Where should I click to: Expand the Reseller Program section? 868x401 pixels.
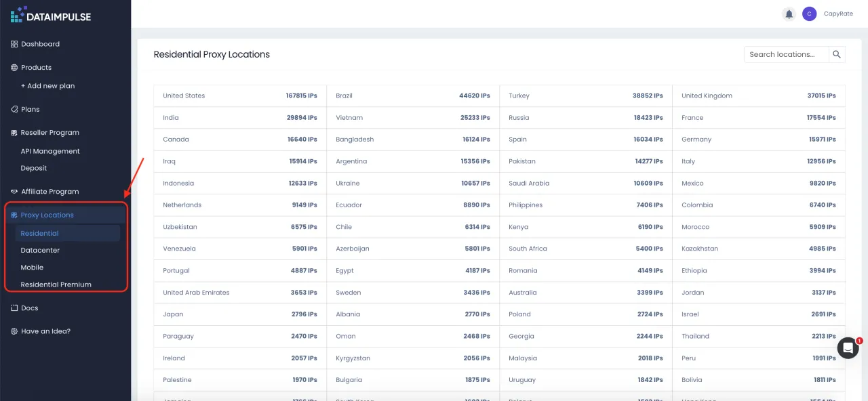coord(50,133)
